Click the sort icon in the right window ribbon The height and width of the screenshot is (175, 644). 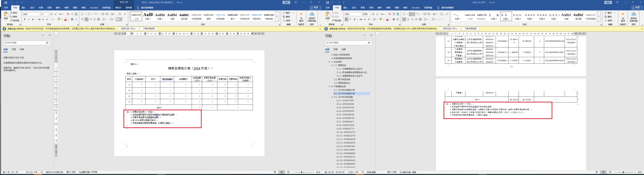click(442, 14)
